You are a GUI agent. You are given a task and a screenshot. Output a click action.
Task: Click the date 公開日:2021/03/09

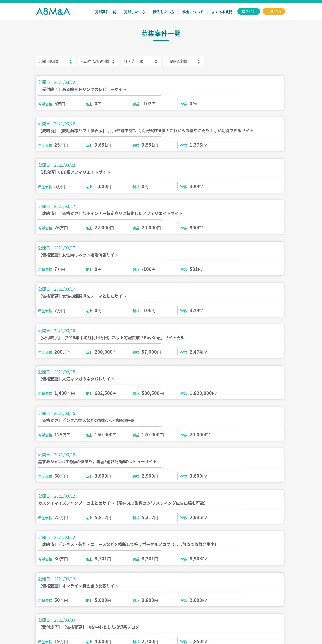coord(57,620)
